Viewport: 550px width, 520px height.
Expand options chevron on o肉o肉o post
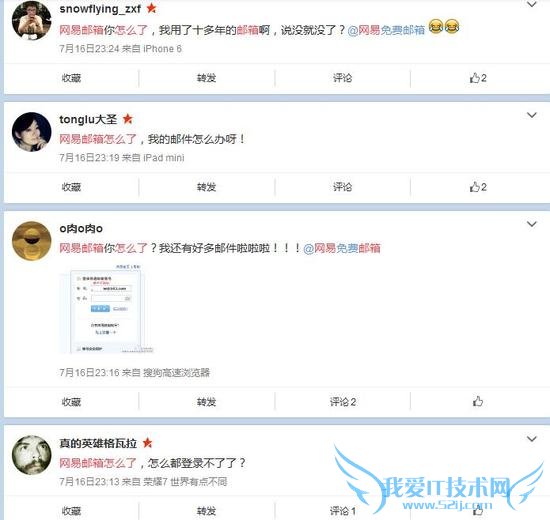pos(532,224)
